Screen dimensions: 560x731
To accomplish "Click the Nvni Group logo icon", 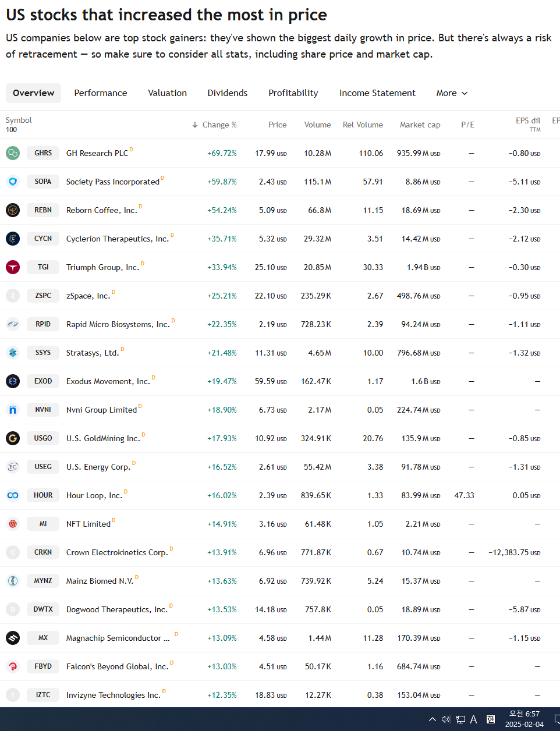I will point(13,410).
